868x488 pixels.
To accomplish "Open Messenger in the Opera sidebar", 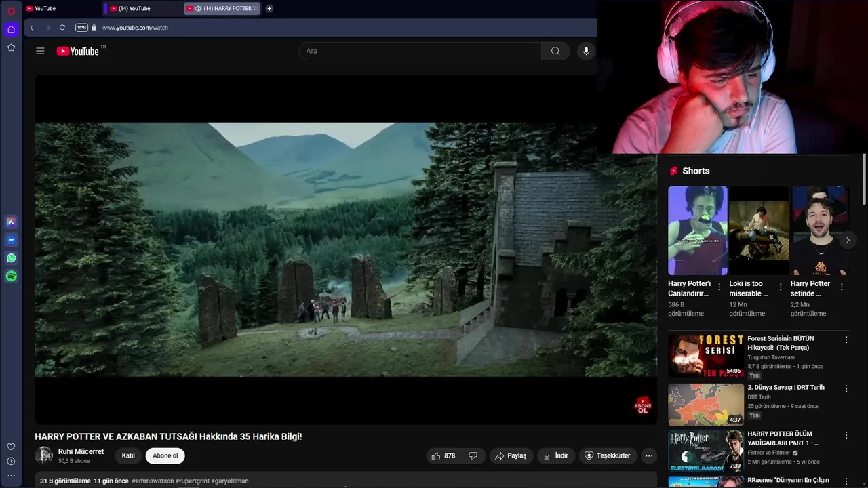I will (11, 240).
